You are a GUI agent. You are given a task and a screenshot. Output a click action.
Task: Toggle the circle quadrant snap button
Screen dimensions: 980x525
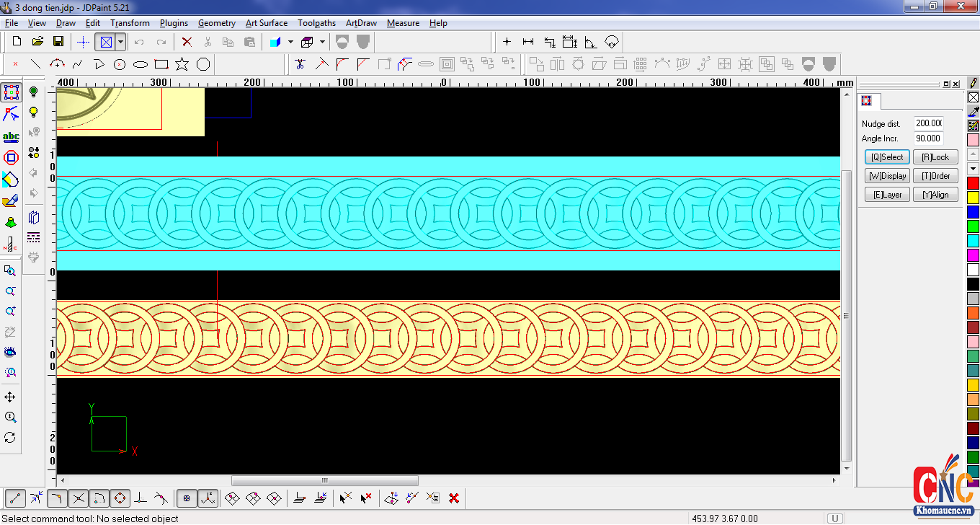[120, 498]
